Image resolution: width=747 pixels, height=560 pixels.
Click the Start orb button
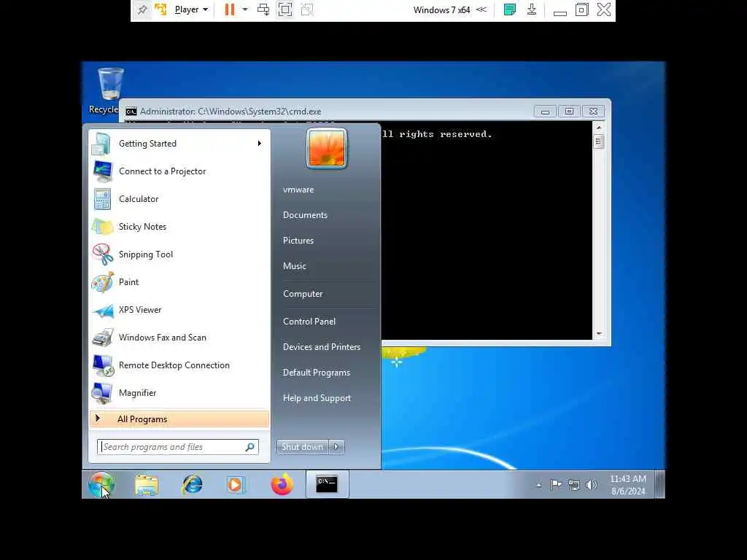click(101, 484)
